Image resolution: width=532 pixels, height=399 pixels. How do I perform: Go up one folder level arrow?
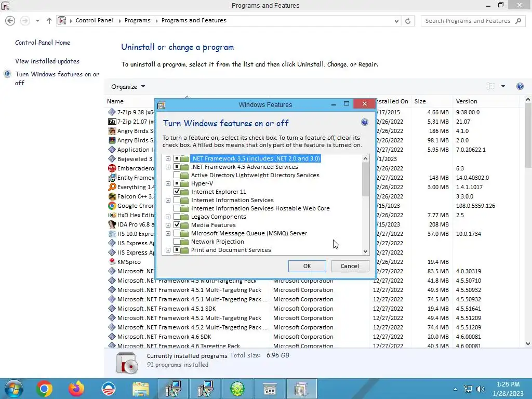(x=49, y=21)
